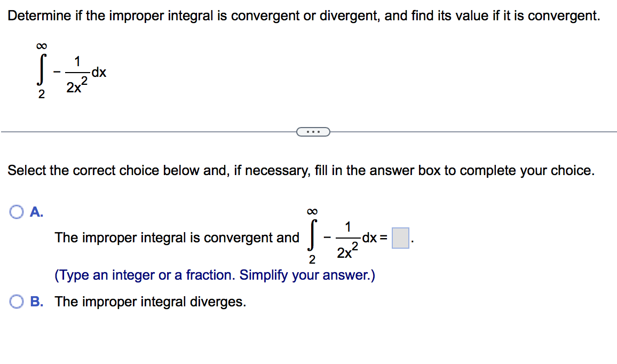This screenshot has width=617, height=364.
Task: Click the convergent statement text in choice A
Action: tap(176, 238)
